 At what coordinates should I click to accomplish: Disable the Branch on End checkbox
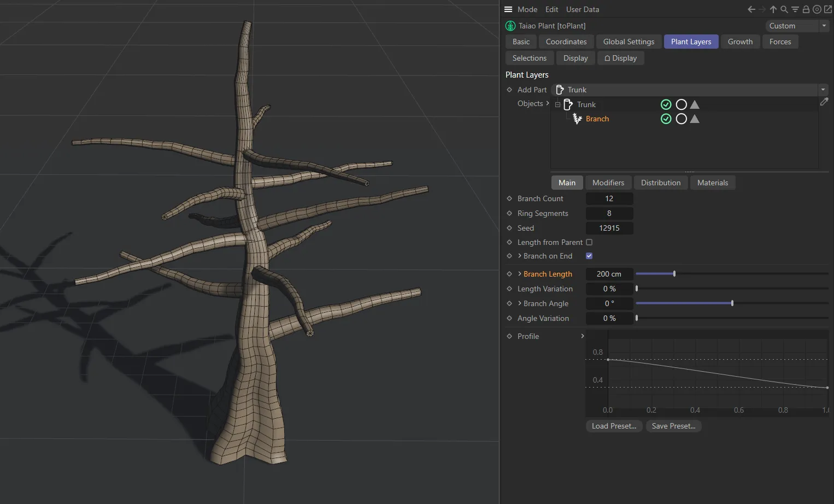(x=589, y=256)
